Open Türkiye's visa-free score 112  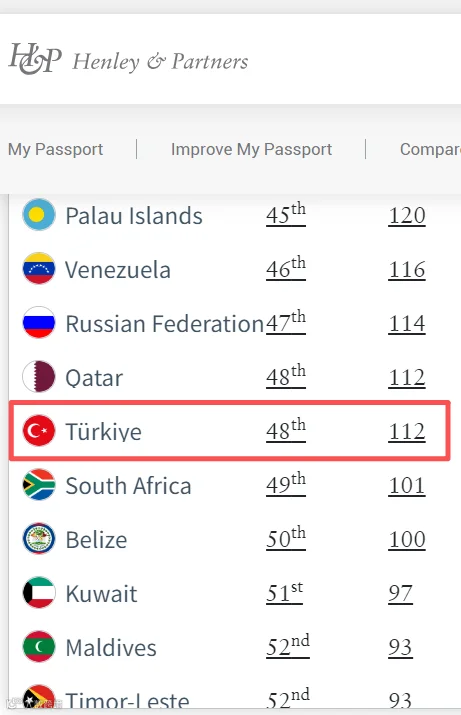(x=407, y=431)
